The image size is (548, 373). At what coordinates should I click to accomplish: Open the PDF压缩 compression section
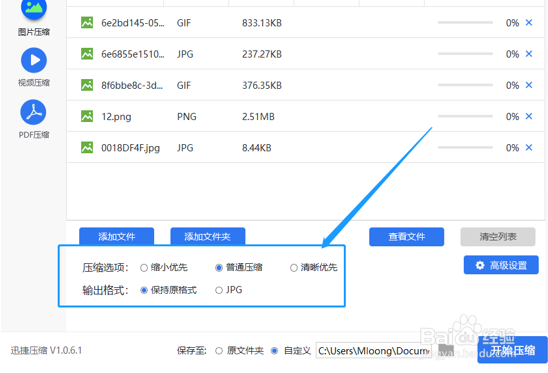(x=34, y=119)
